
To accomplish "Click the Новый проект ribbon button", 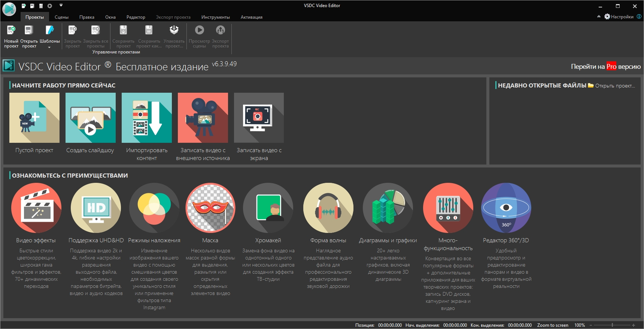I will click(11, 36).
